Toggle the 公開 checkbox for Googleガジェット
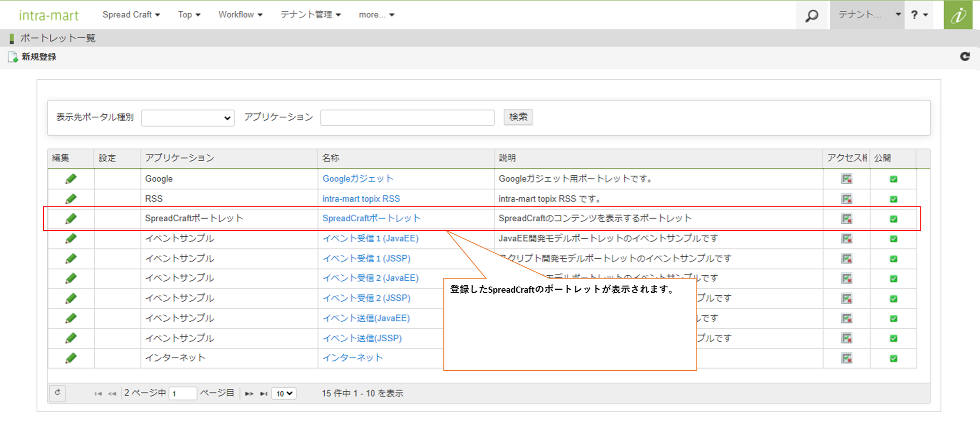Screen dimensions: 980x436 pyautogui.click(x=893, y=179)
